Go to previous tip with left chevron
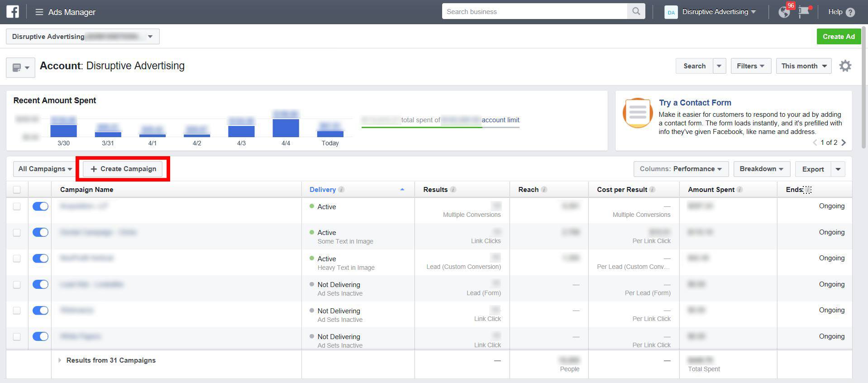This screenshot has height=383, width=868. 815,143
